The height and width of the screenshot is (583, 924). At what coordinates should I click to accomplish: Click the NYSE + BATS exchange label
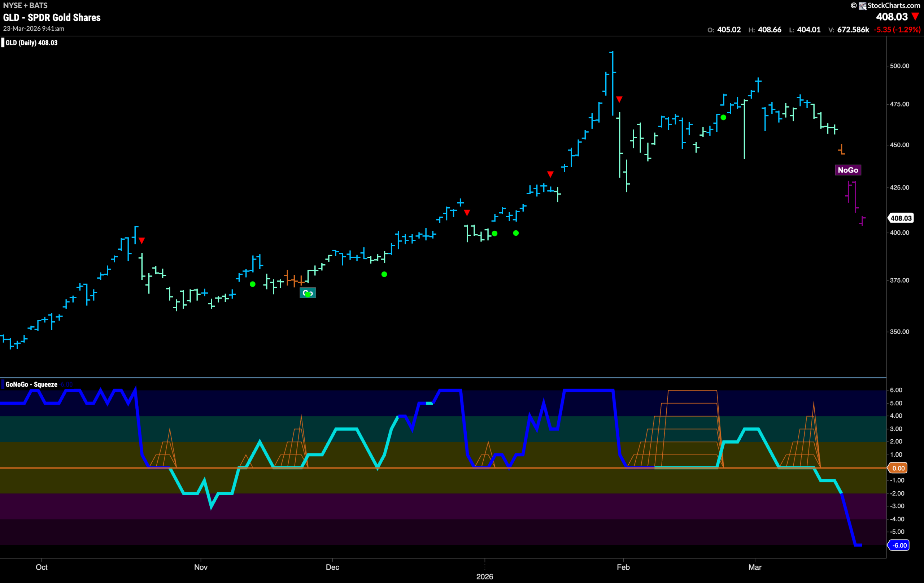(25, 5)
